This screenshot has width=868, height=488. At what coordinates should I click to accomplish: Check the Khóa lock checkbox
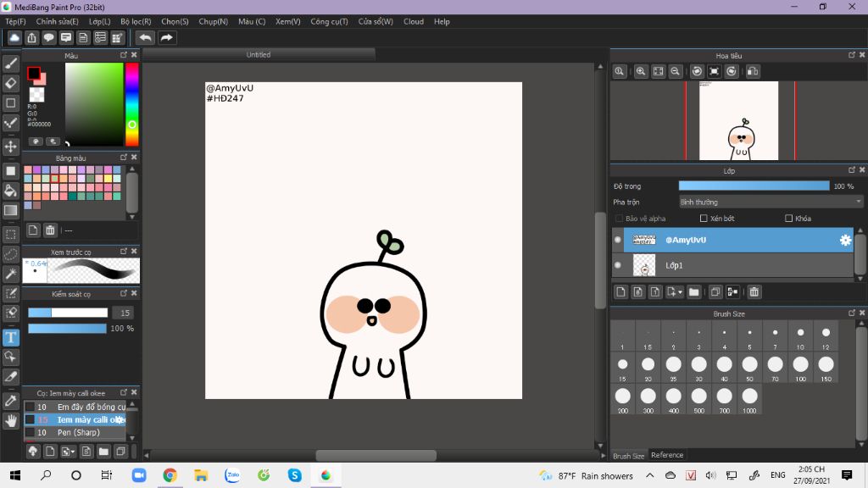789,219
